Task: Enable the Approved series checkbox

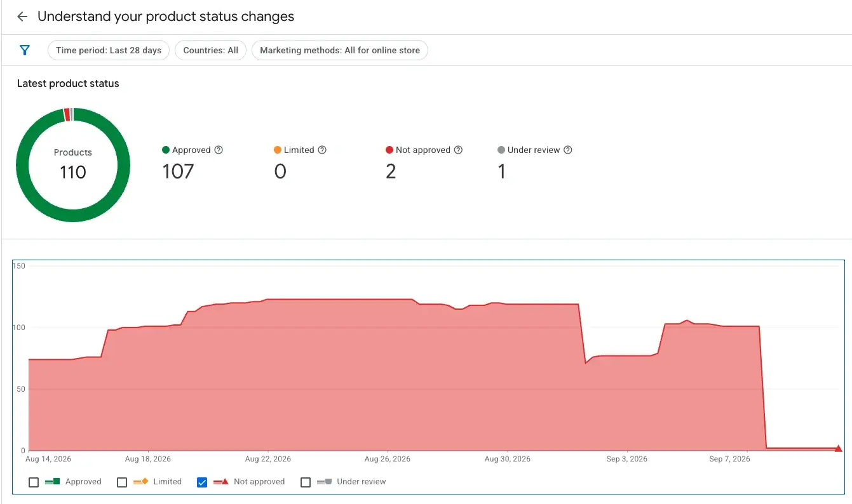Action: (x=34, y=482)
